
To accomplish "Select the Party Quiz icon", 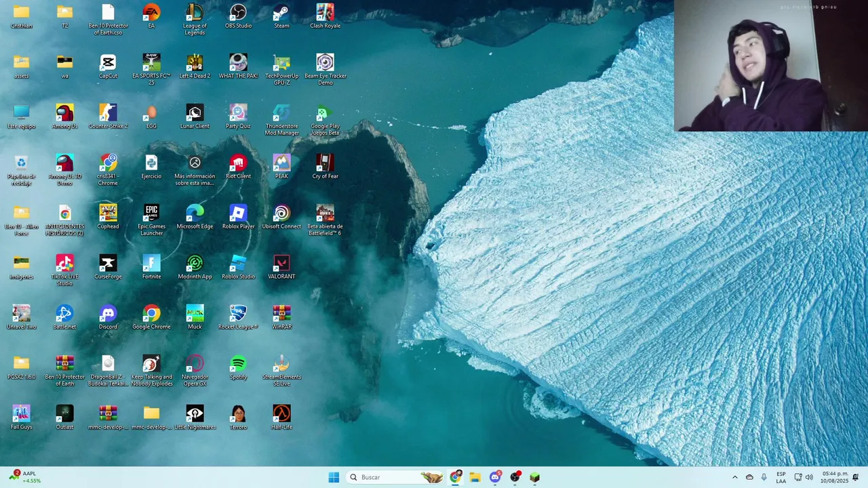I will 238,117.
